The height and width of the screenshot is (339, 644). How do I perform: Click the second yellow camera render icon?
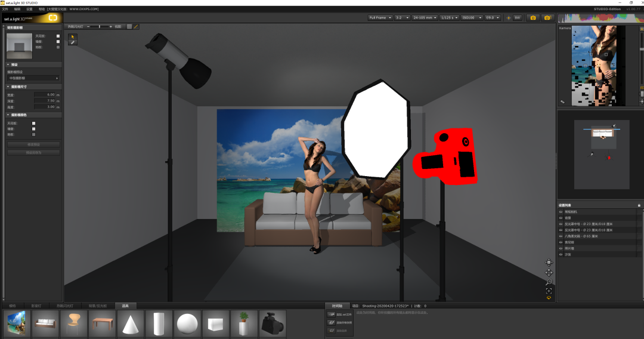click(x=547, y=18)
